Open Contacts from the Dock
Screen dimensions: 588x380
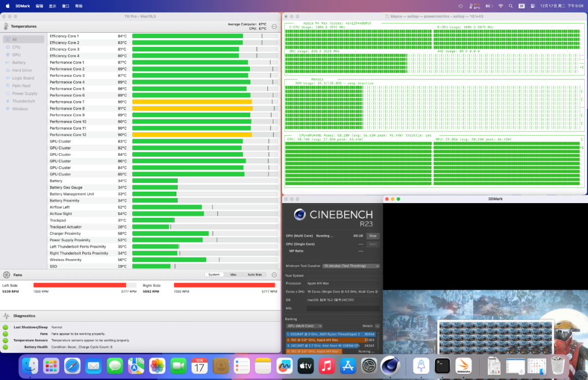(220, 366)
